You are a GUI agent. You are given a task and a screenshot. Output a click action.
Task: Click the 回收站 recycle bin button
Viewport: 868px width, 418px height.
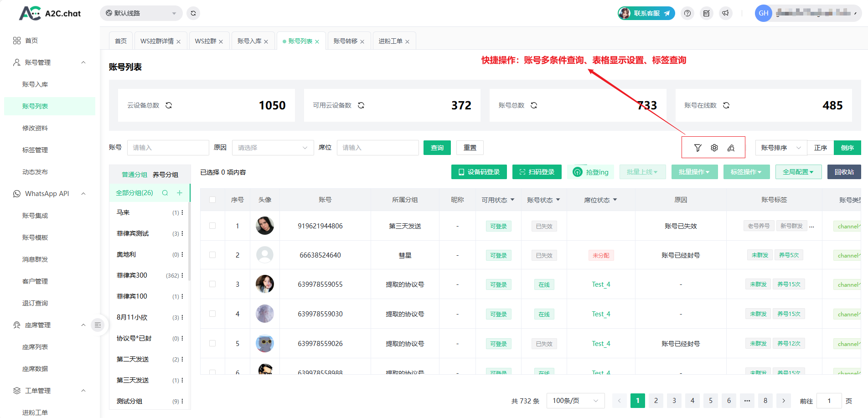pos(844,172)
